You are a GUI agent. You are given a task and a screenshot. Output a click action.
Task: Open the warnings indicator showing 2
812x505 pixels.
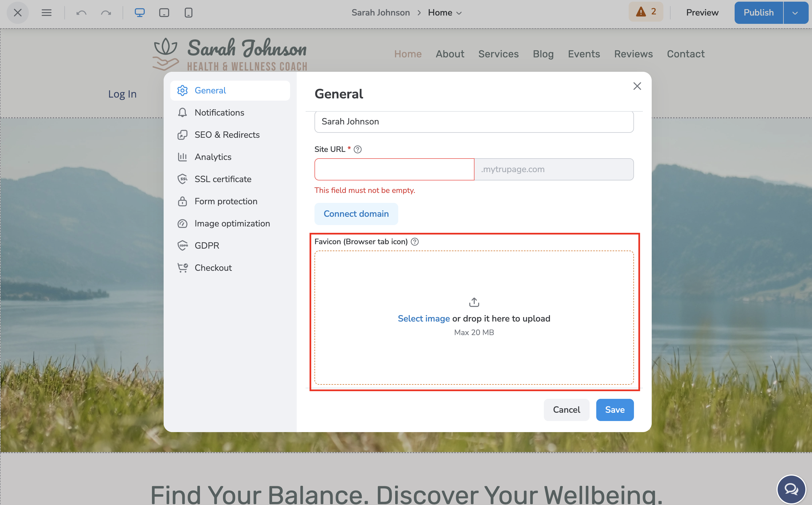pyautogui.click(x=646, y=12)
